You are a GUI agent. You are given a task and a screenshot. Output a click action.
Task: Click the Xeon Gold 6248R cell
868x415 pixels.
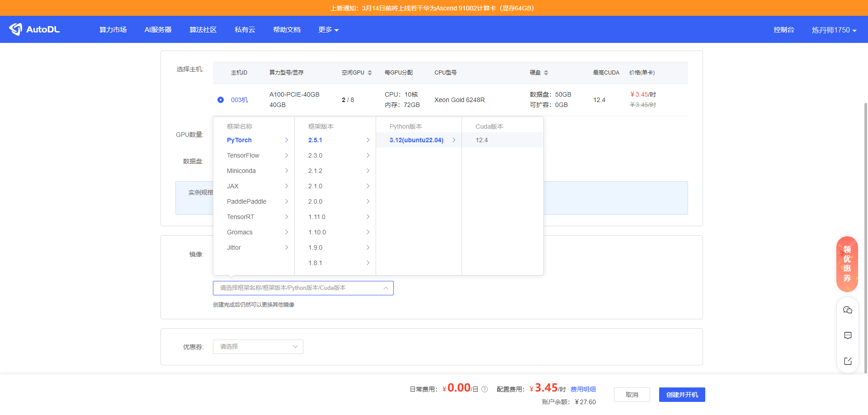pyautogui.click(x=460, y=100)
